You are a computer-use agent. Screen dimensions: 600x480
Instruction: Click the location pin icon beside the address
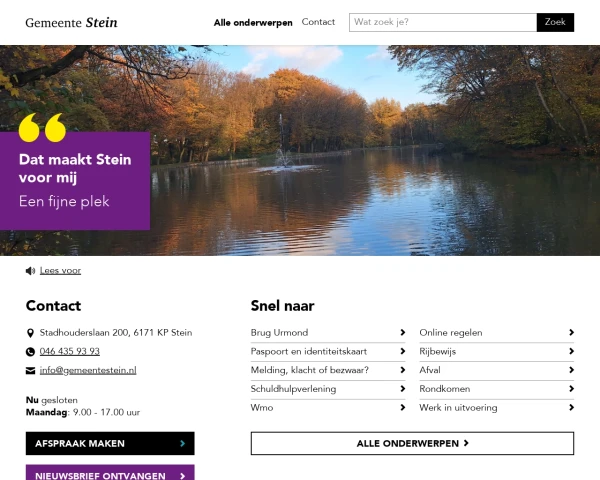point(30,333)
